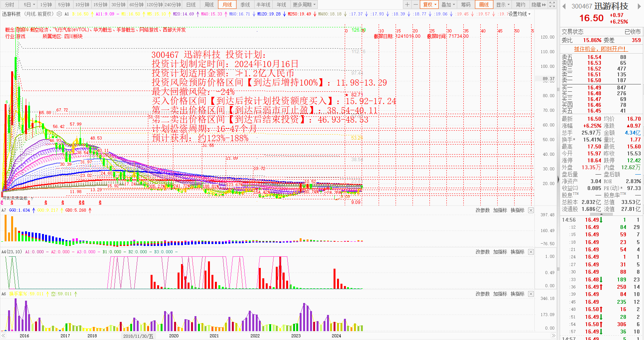Image resolution: width=644 pixels, height=340 pixels.
Task: Click 改参数 in A4 panel
Action: (482, 252)
